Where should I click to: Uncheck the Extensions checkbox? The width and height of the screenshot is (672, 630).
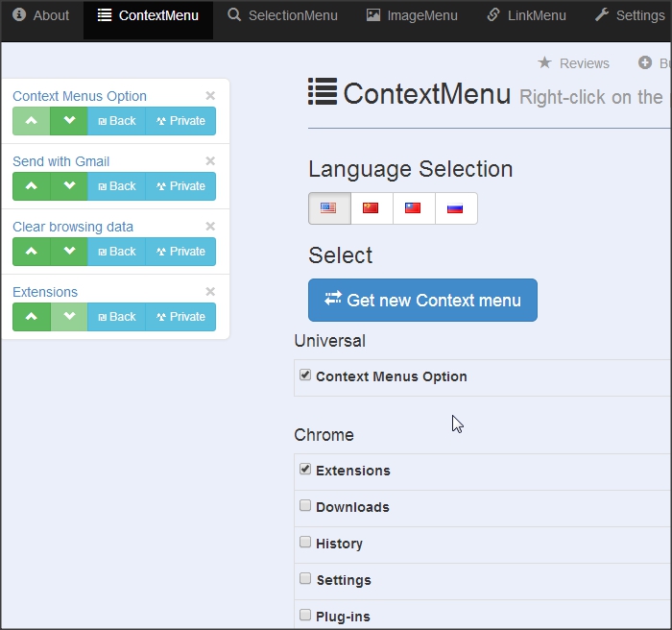coord(305,470)
